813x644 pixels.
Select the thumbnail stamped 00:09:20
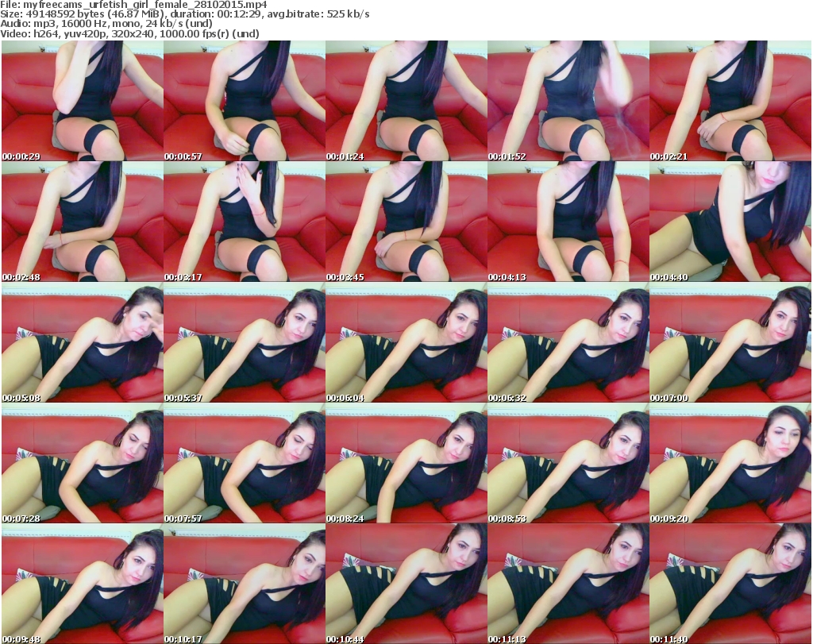point(730,463)
